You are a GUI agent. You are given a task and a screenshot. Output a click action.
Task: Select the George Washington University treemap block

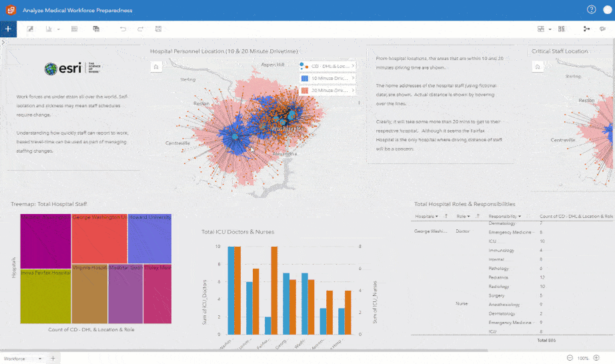[x=99, y=239]
